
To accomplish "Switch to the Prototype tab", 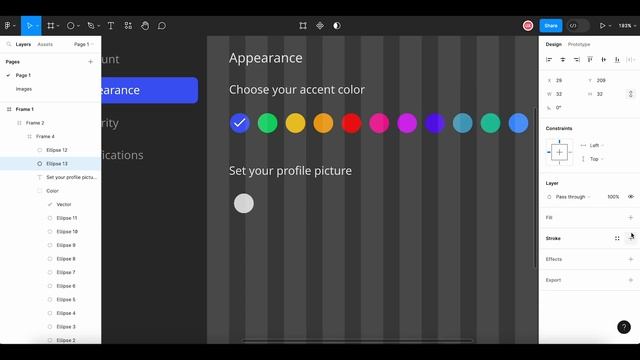I will pyautogui.click(x=579, y=44).
